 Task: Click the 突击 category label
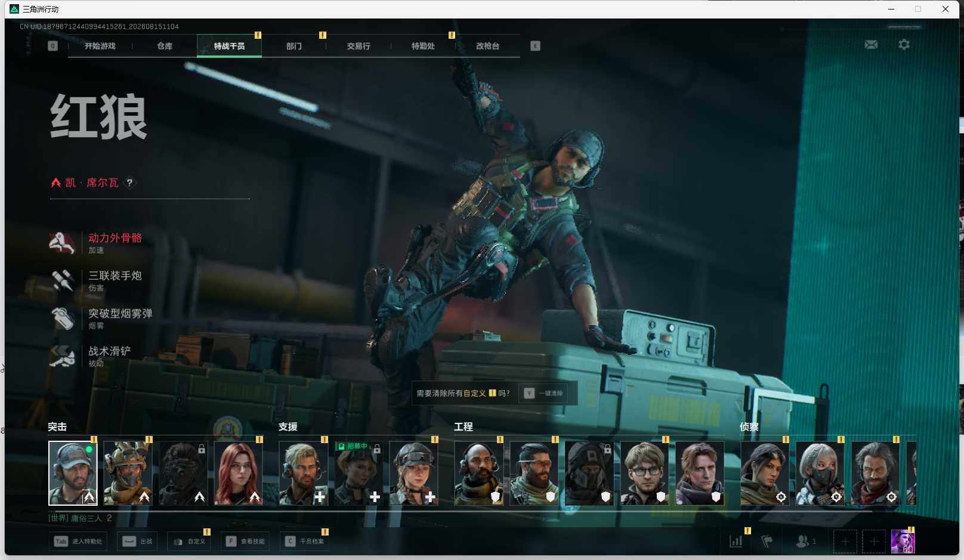point(57,426)
